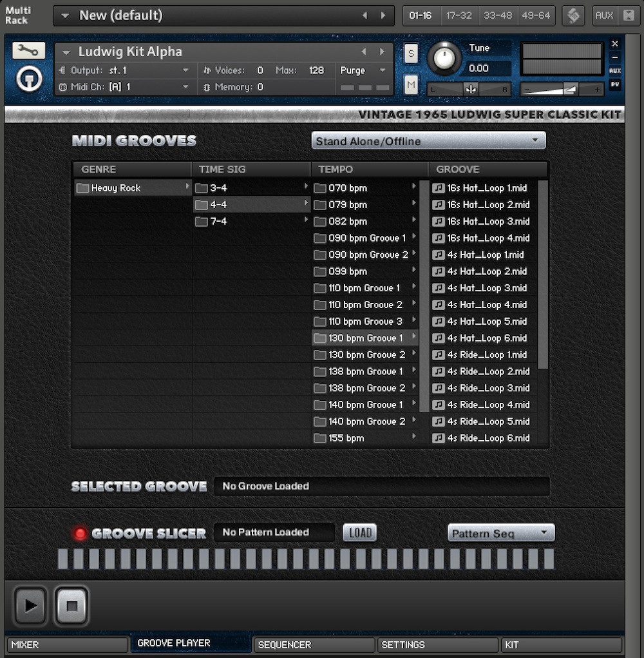Open multi rack preset dropdown menu
This screenshot has height=658, width=644.
click(65, 16)
